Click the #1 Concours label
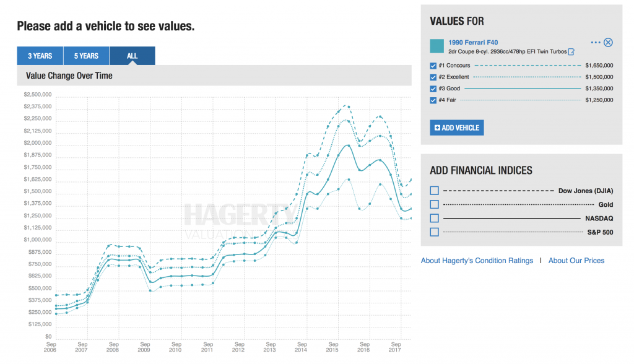Screen dimensions: 634x364 coord(454,66)
